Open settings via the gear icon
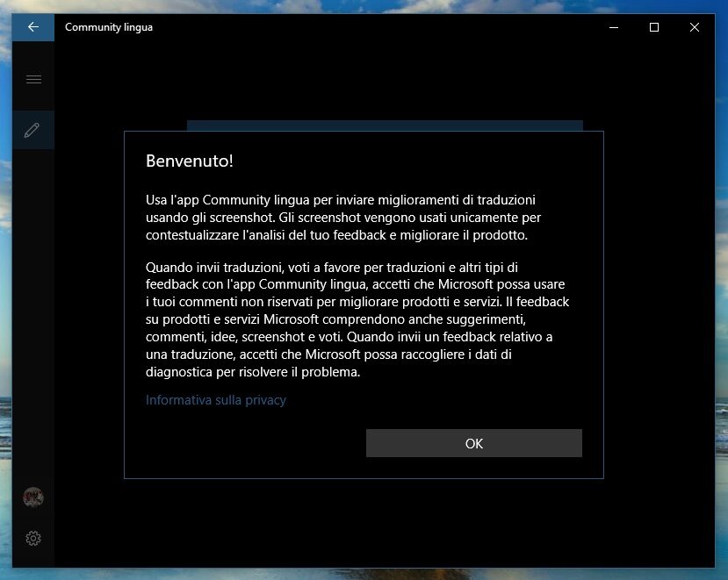Viewport: 728px width, 580px height. coord(33,538)
